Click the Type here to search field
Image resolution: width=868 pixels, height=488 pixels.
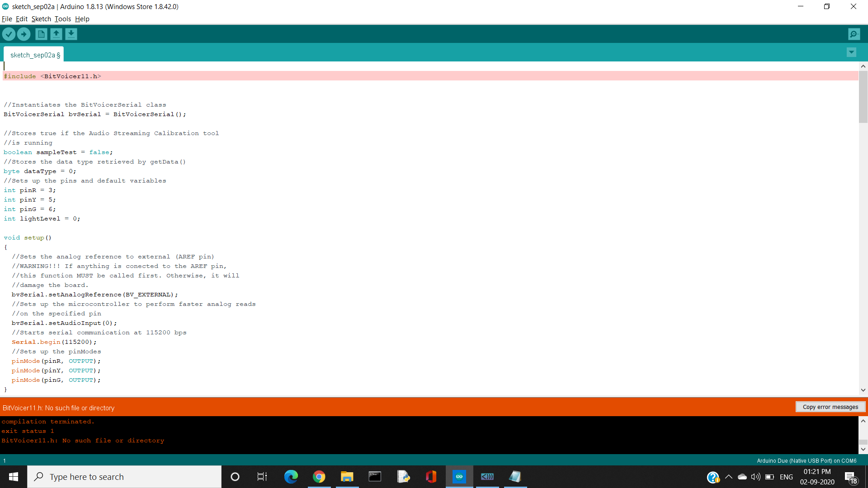124,476
